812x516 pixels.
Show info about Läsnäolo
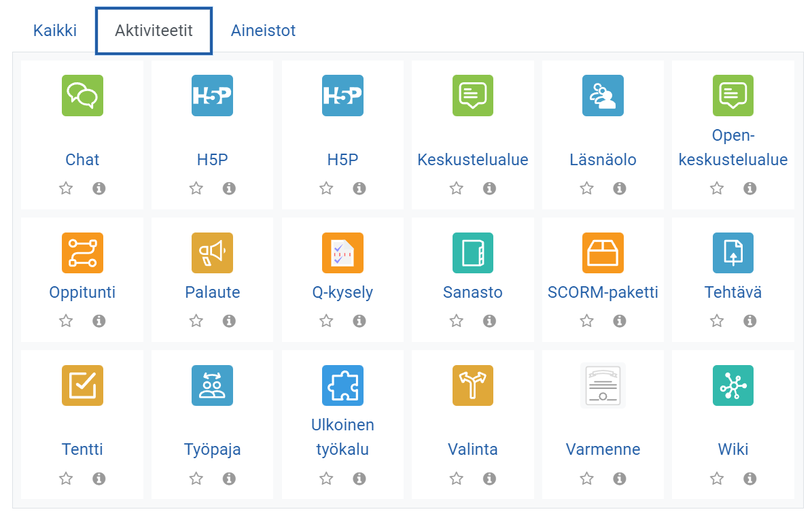[x=619, y=188]
